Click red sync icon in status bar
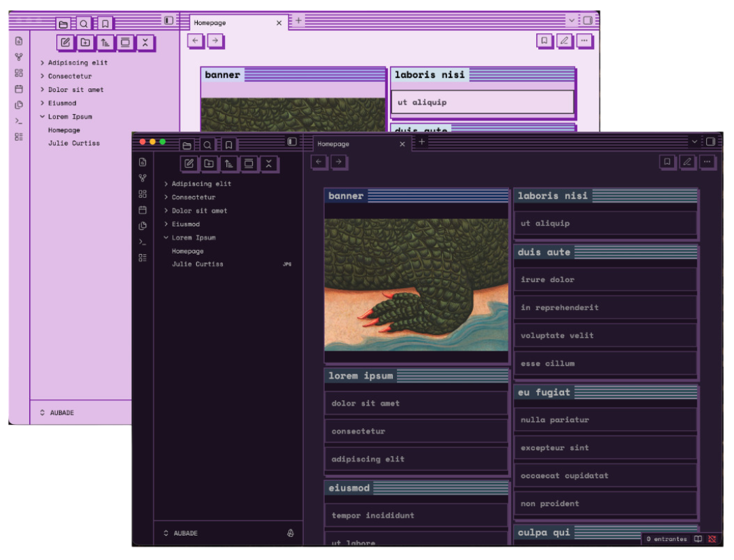Viewport: 734px width, 560px height. [x=712, y=539]
